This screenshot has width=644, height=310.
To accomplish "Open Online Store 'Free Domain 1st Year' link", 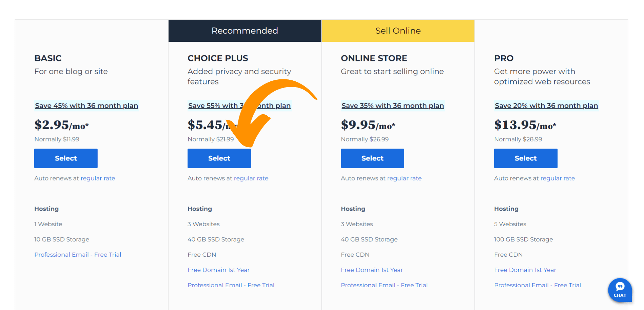I will 372,270.
